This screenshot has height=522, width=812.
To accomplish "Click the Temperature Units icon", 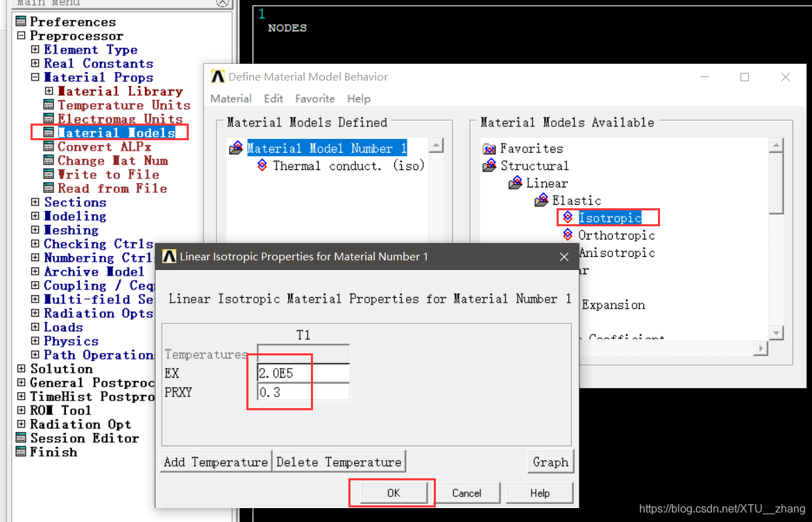I will pos(49,105).
